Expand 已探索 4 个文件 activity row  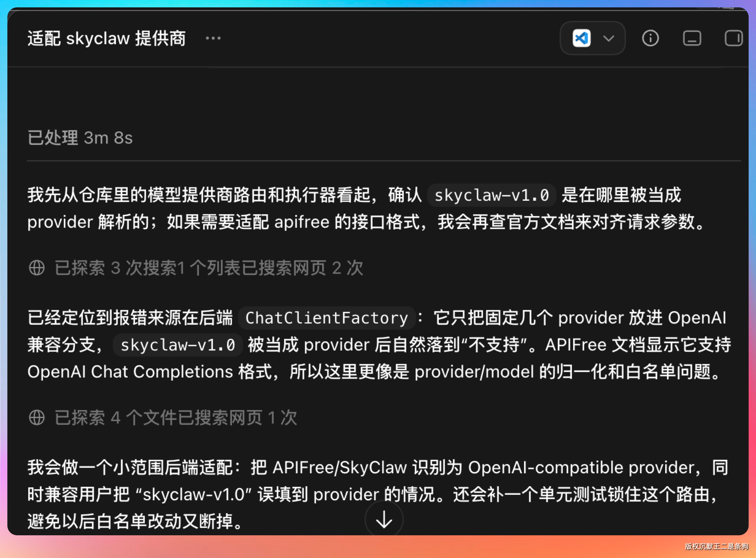click(x=163, y=417)
